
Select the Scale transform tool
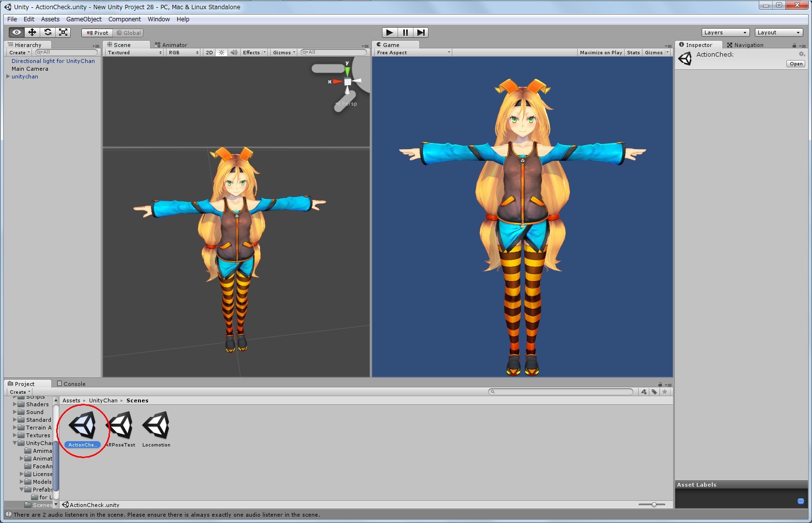pyautogui.click(x=63, y=32)
